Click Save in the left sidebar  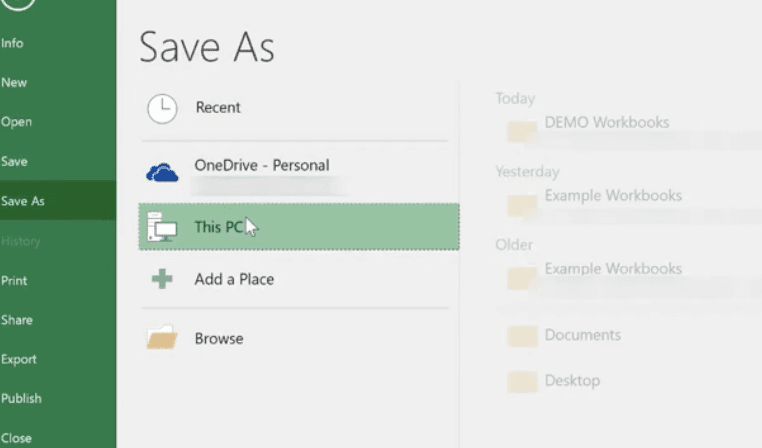tap(15, 161)
